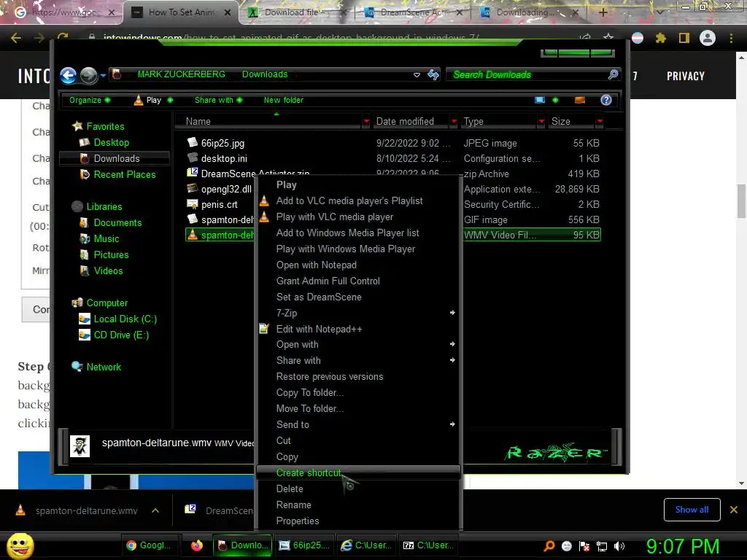
Task: Close Chrome downloads bar
Action: (734, 510)
